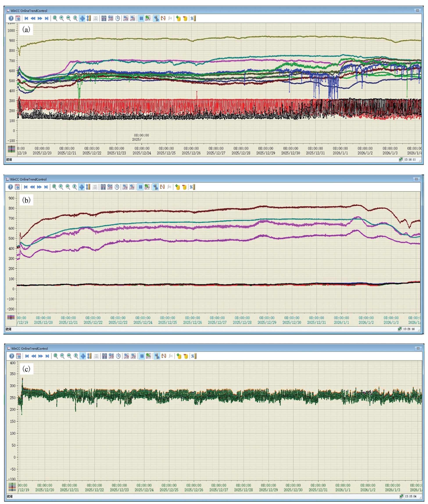Image resolution: width=428 pixels, height=504 pixels.
Task: Toggle relative axis (%) in top window
Action: pyautogui.click(x=193, y=18)
